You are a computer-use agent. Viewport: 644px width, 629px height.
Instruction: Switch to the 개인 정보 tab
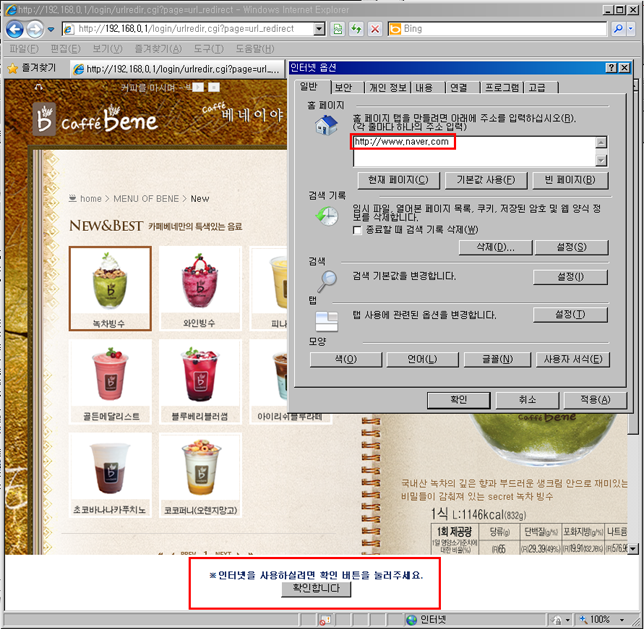[388, 87]
